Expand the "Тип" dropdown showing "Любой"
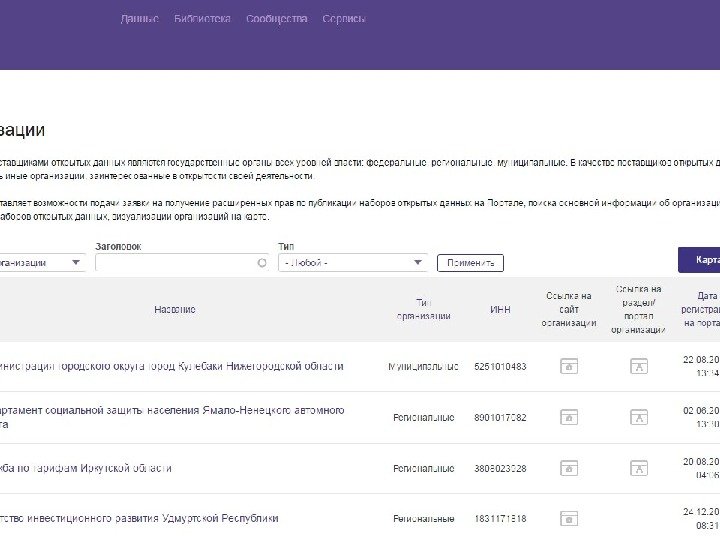 [x=354, y=263]
